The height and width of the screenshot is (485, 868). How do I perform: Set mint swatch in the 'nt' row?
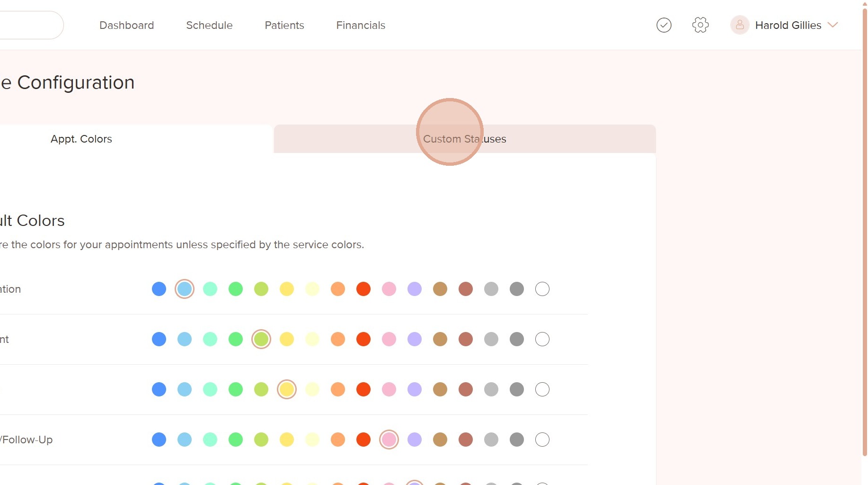click(210, 339)
